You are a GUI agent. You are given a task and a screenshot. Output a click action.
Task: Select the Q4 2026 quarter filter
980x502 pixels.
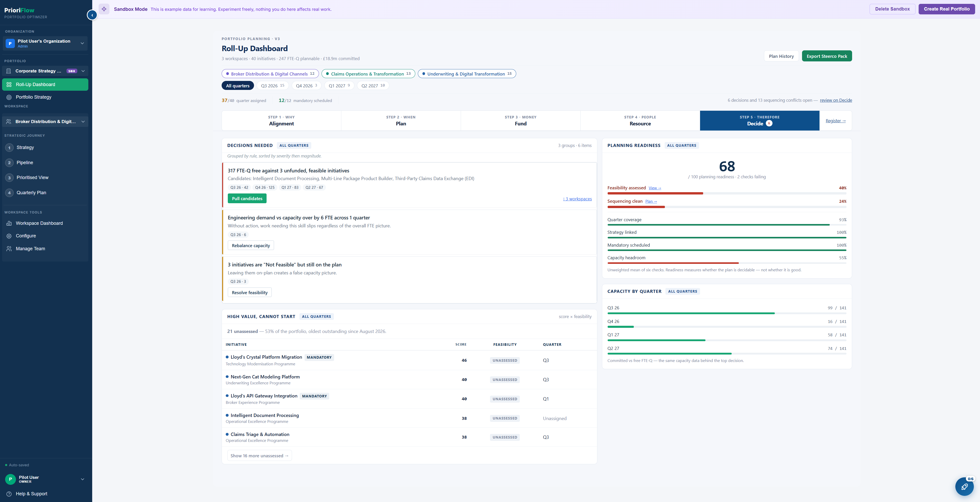pos(307,86)
